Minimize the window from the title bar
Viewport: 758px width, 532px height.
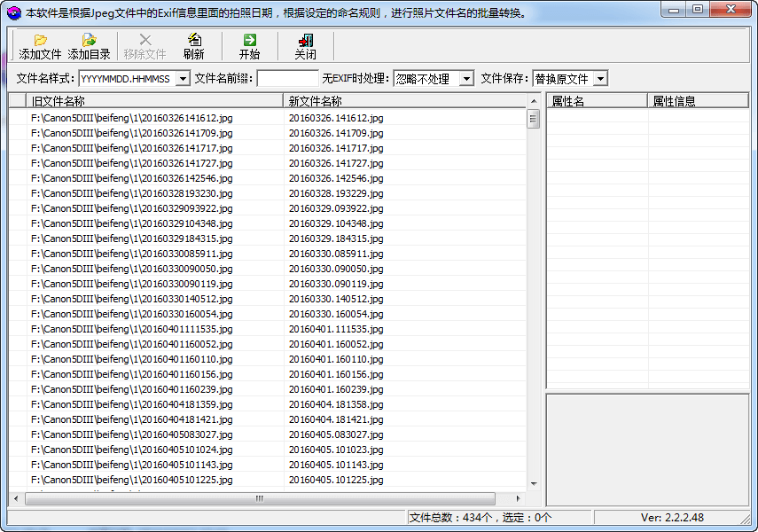tap(674, 10)
